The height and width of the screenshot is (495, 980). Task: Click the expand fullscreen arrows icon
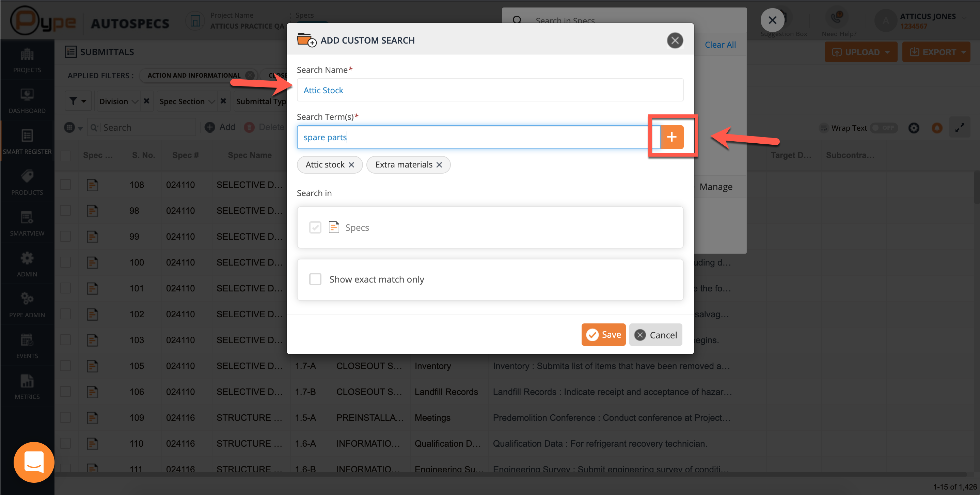960,128
